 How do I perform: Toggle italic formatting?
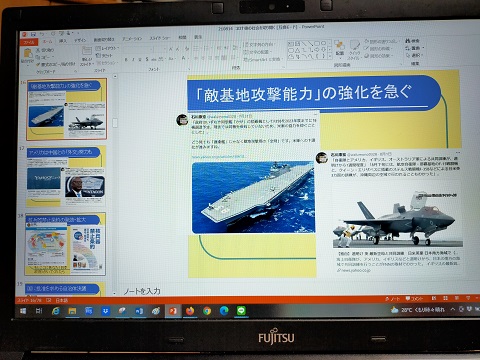(133, 59)
